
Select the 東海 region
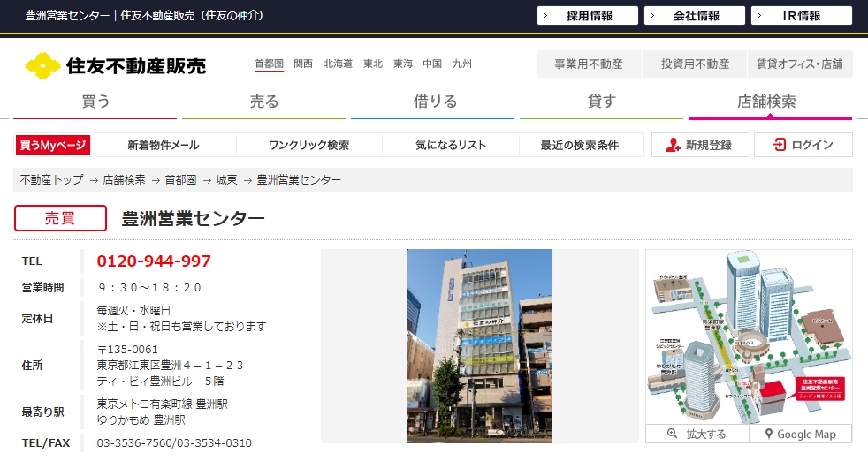click(403, 64)
